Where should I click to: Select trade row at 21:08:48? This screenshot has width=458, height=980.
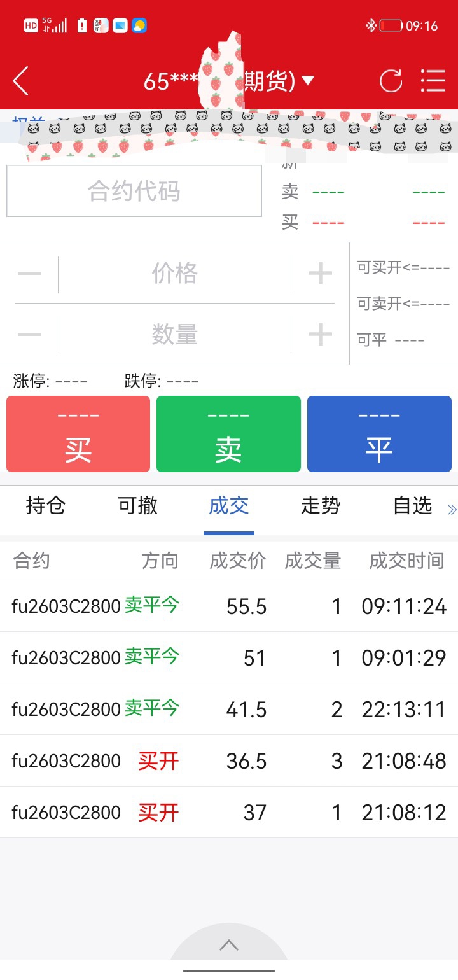[x=229, y=760]
